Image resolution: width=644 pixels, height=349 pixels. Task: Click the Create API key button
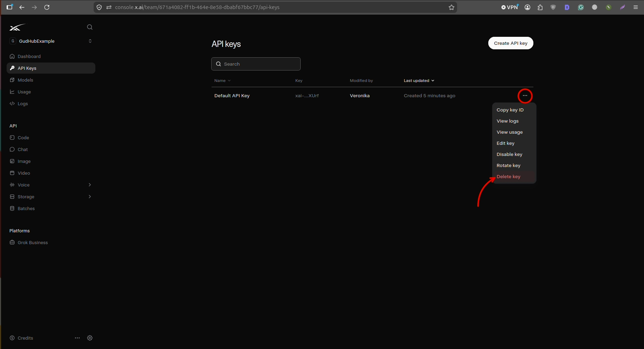click(x=510, y=43)
